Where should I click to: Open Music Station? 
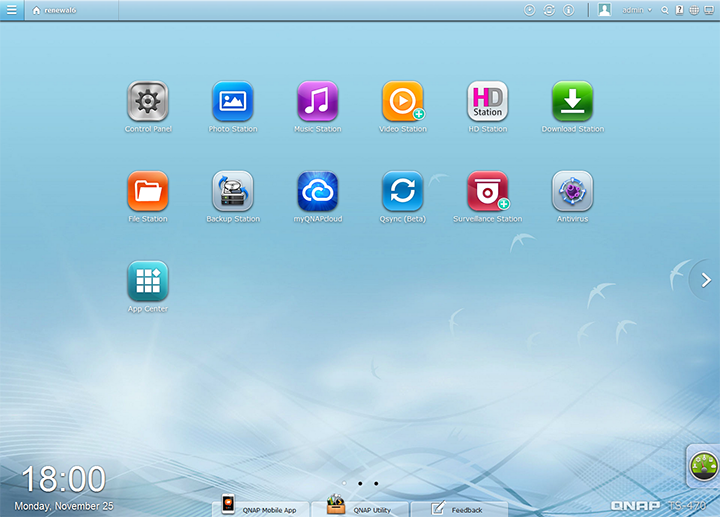click(318, 102)
